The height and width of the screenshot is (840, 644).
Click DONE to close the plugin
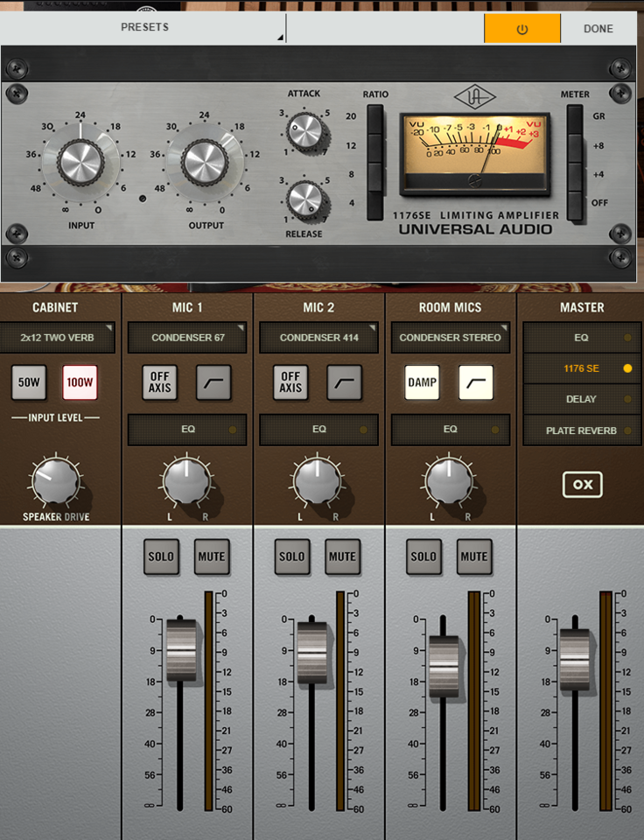tap(598, 28)
